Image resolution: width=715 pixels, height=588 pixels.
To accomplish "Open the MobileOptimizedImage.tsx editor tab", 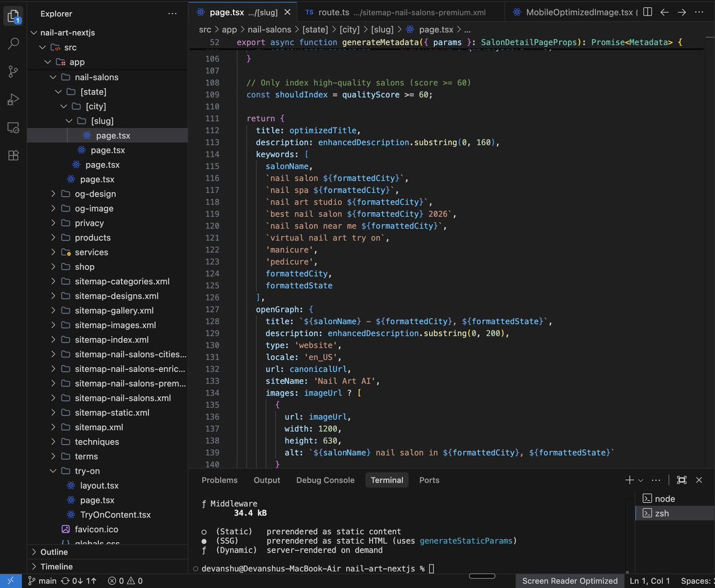I will coord(572,12).
